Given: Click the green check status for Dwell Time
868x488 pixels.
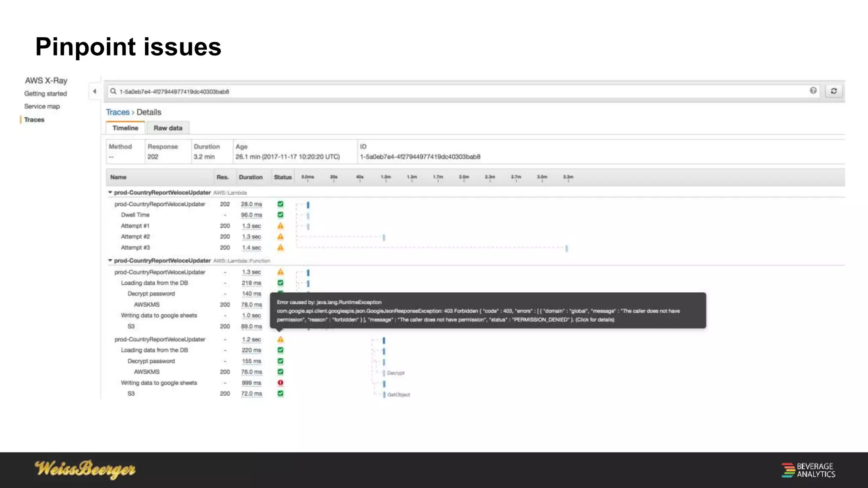Looking at the screenshot, I should (280, 215).
